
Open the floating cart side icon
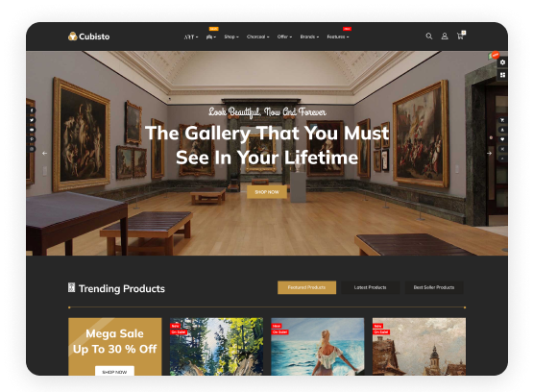(502, 120)
